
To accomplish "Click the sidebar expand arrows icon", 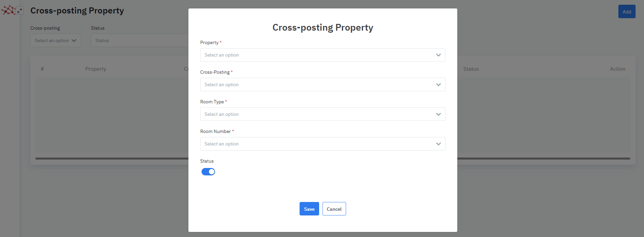I will [x=20, y=11].
